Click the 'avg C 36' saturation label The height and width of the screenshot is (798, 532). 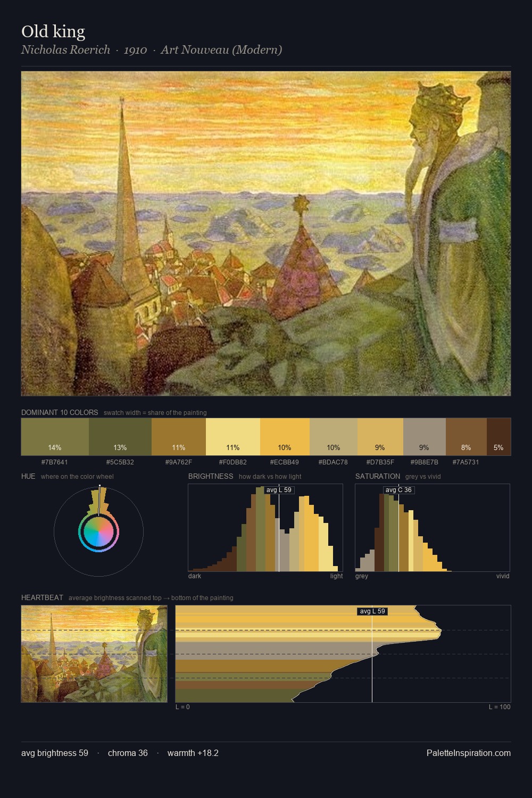[398, 490]
